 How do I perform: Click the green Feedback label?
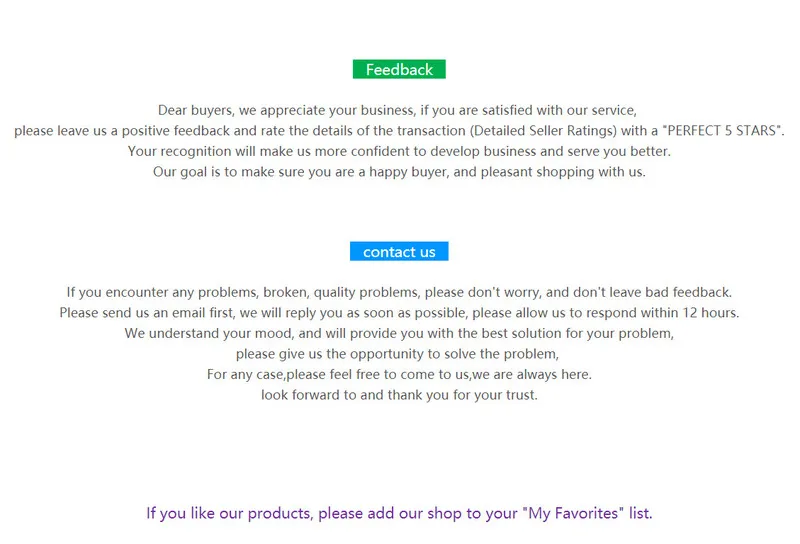pyautogui.click(x=399, y=70)
